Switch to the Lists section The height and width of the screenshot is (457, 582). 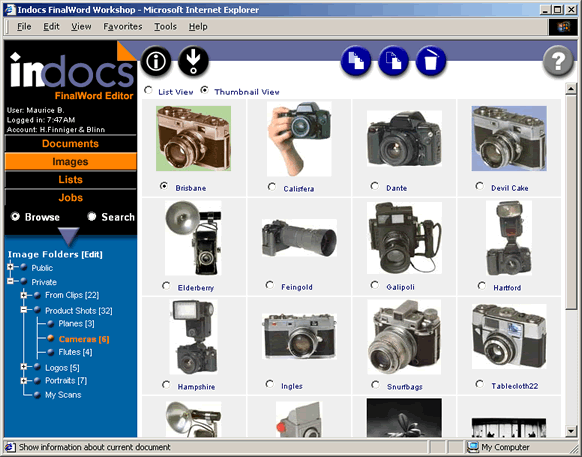click(71, 180)
